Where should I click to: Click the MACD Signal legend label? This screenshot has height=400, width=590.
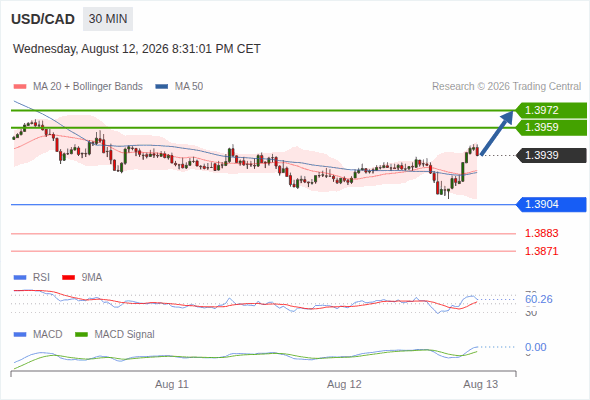pos(125,335)
